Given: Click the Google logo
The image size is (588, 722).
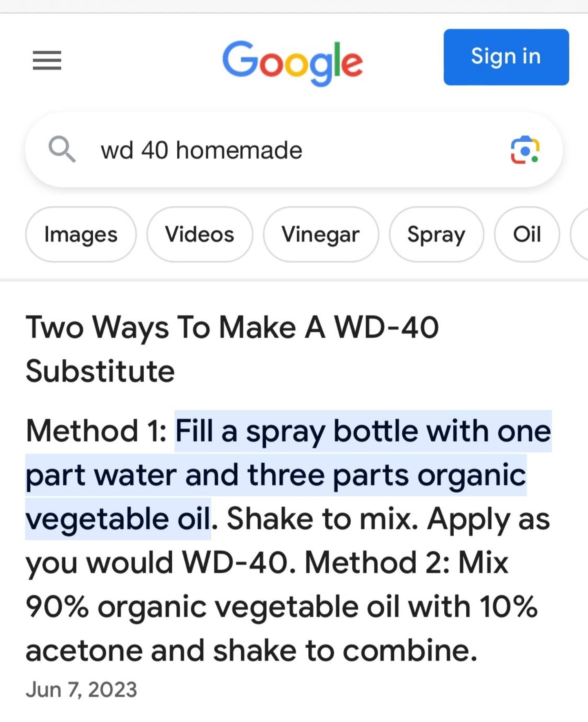Looking at the screenshot, I should 293,62.
